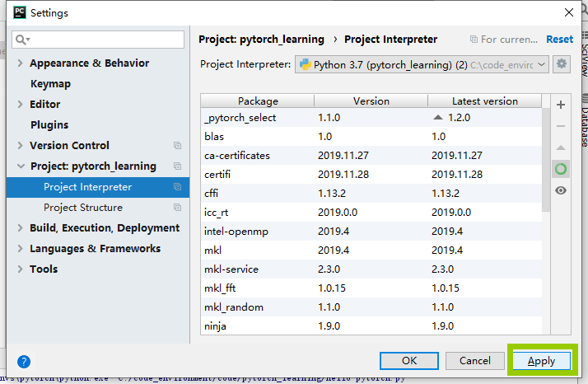The height and width of the screenshot is (384, 588).
Task: Open the Project Interpreter dropdown
Action: (422, 64)
